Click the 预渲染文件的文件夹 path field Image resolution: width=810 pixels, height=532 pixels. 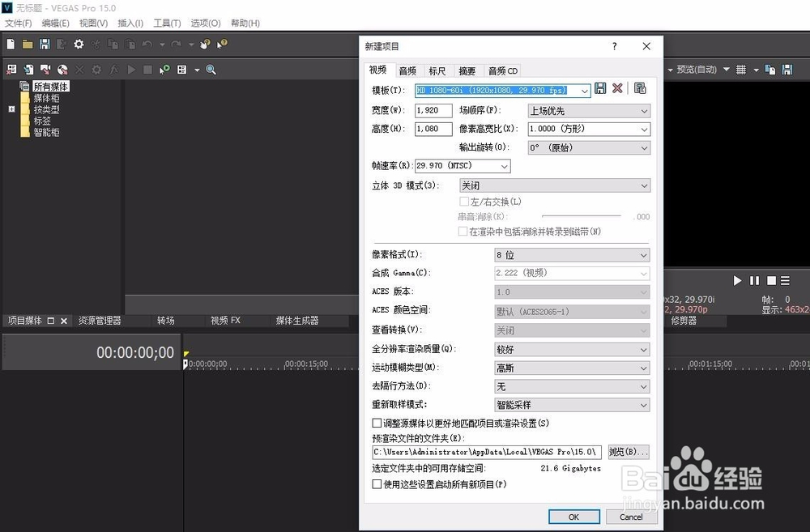coord(487,452)
